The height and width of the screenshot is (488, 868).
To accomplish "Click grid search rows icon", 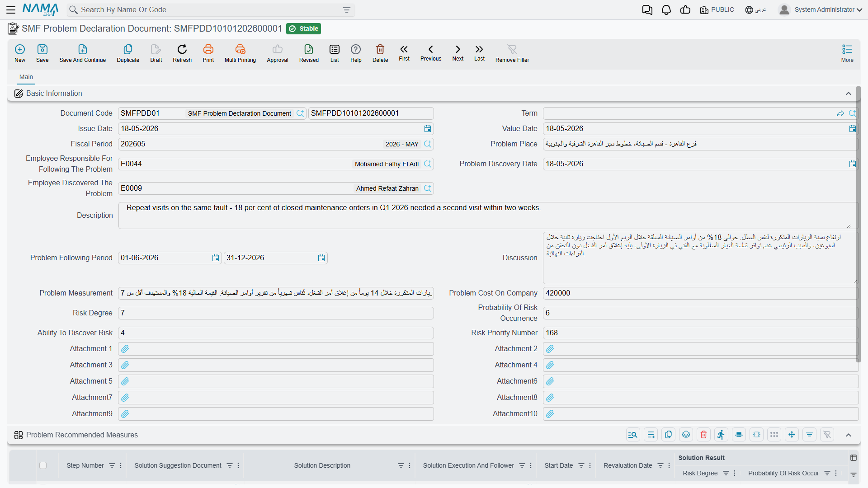I will click(633, 435).
